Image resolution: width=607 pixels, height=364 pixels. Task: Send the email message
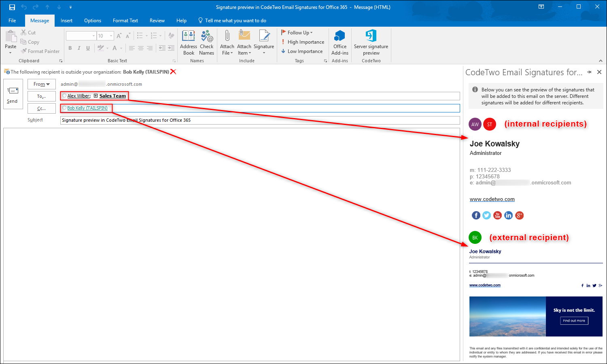[x=13, y=94]
